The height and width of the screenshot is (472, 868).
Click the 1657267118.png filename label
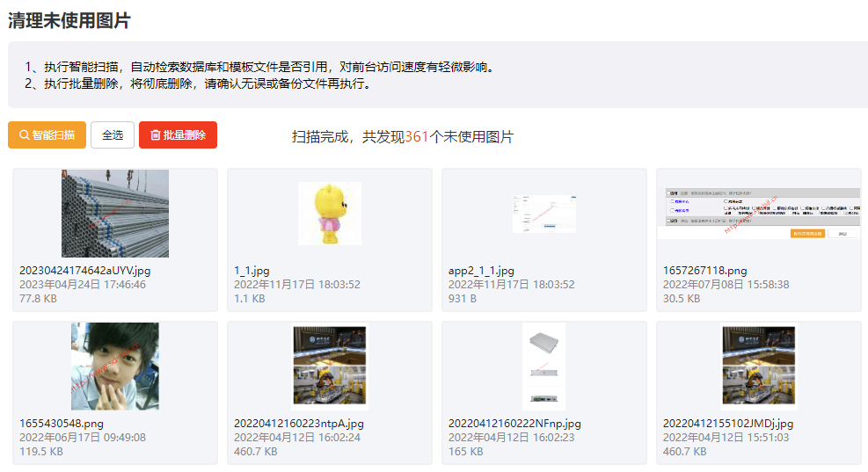(x=704, y=271)
